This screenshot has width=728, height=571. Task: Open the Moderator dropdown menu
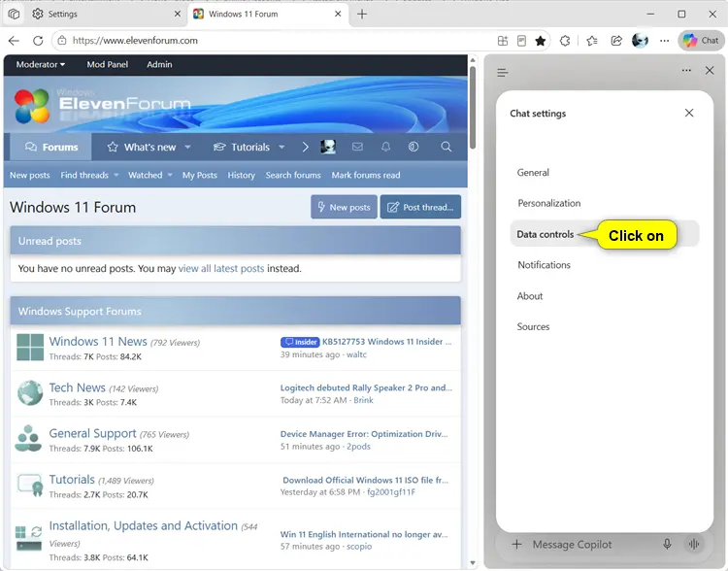41,65
